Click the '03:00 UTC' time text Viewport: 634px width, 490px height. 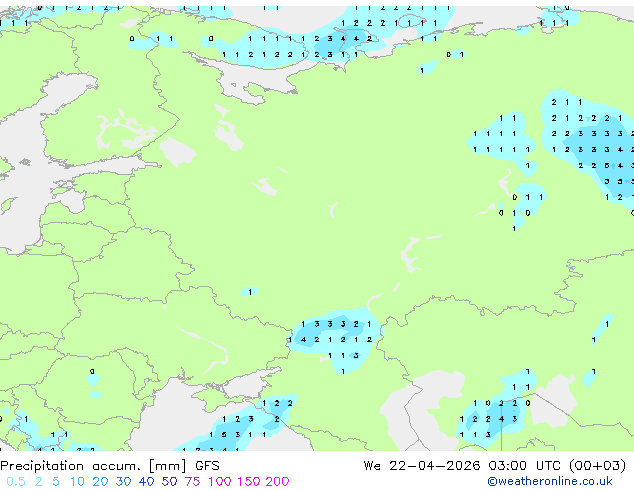pyautogui.click(x=524, y=466)
